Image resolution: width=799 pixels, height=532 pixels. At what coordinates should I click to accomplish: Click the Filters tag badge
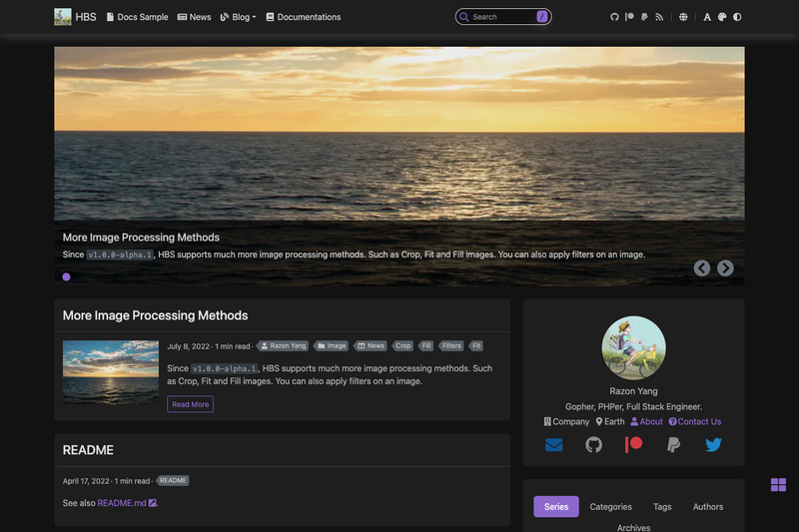click(x=451, y=346)
